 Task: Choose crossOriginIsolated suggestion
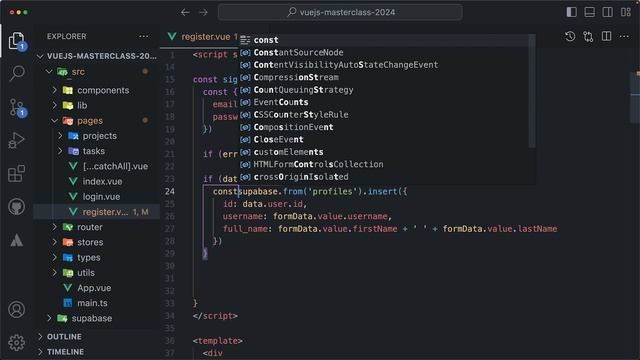(384, 177)
